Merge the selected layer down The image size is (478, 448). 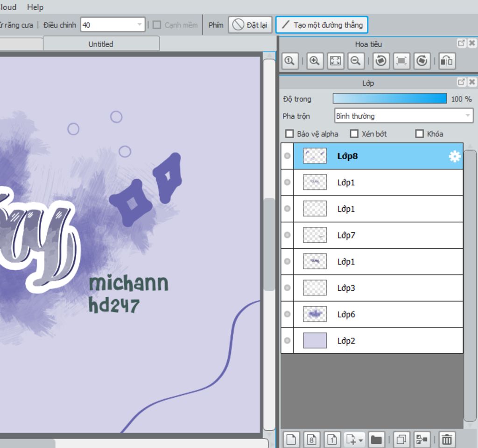pos(422,440)
